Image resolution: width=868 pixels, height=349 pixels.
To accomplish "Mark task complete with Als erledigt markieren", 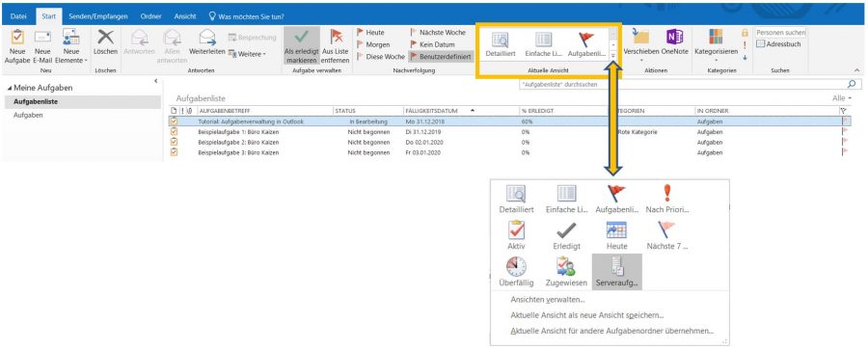I will (302, 46).
